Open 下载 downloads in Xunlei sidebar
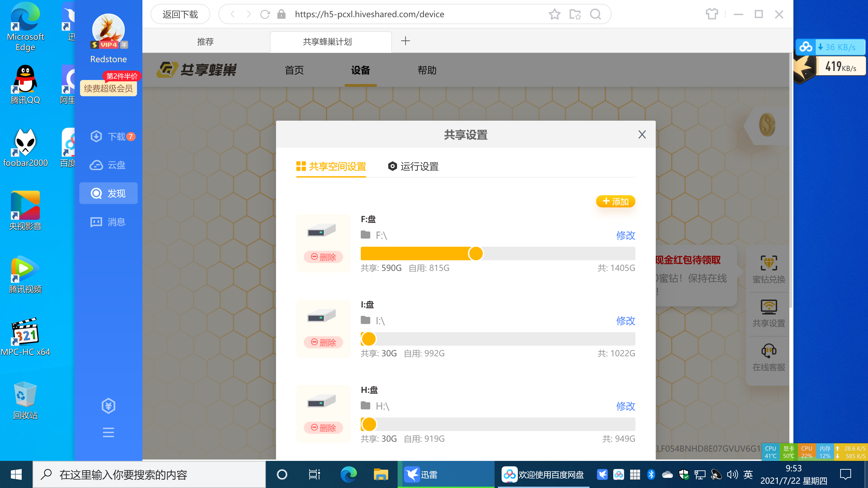 111,136
